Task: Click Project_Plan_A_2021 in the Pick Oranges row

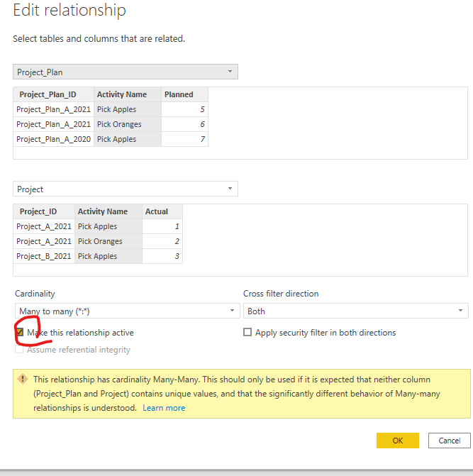Action: click(x=53, y=124)
